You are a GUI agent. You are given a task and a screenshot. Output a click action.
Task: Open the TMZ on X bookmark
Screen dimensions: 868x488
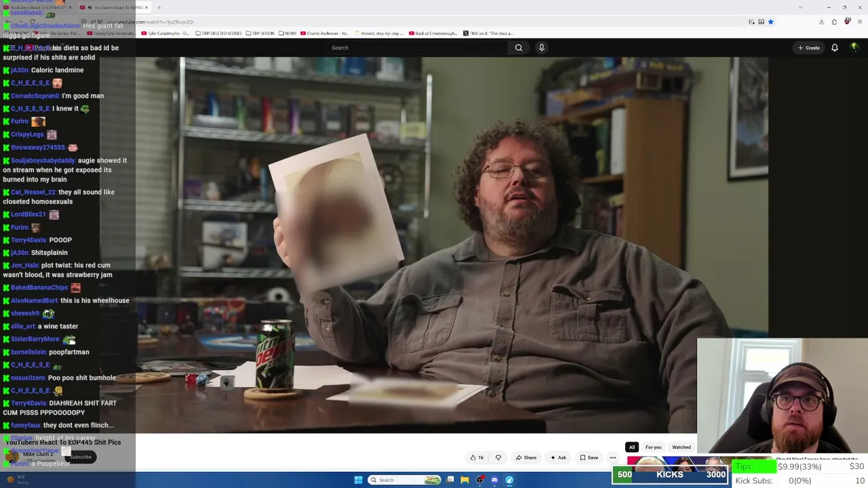coord(488,33)
